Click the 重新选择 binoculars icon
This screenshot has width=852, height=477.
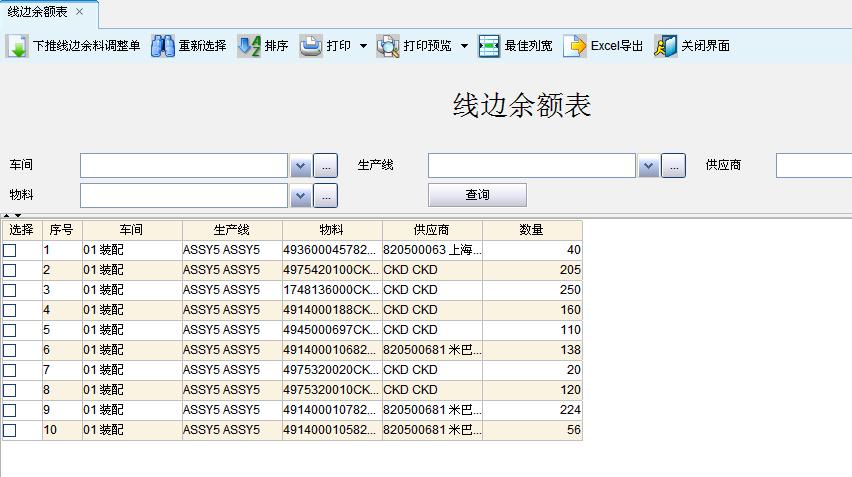[x=162, y=46]
